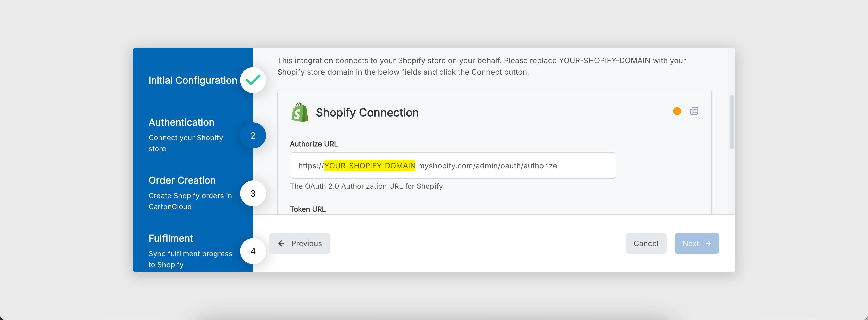868x320 pixels.
Task: Click the Cancel button
Action: (646, 243)
